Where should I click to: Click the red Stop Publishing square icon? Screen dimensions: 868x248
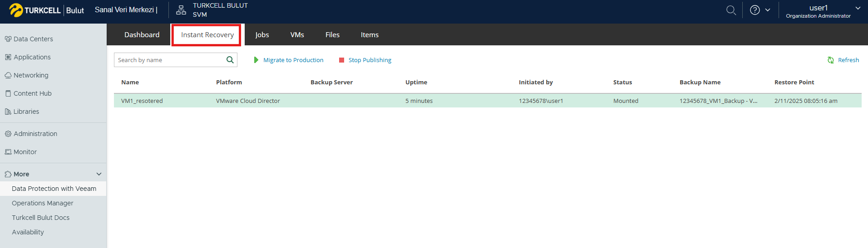pyautogui.click(x=342, y=60)
